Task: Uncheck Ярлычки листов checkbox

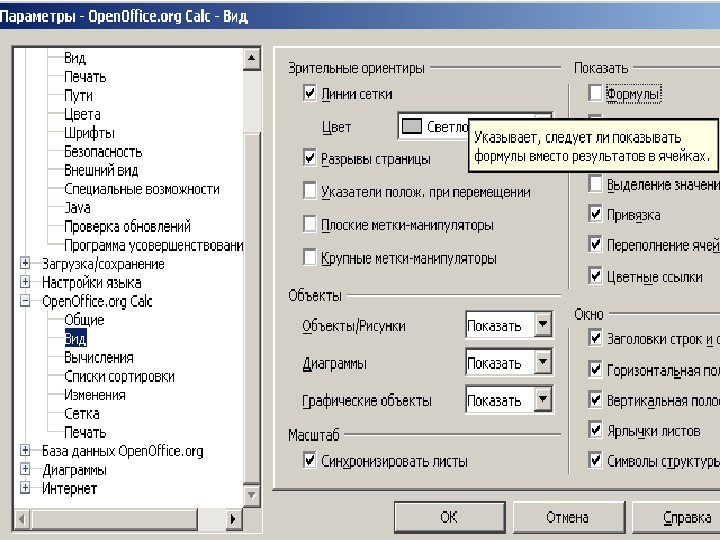Action: coord(595,430)
